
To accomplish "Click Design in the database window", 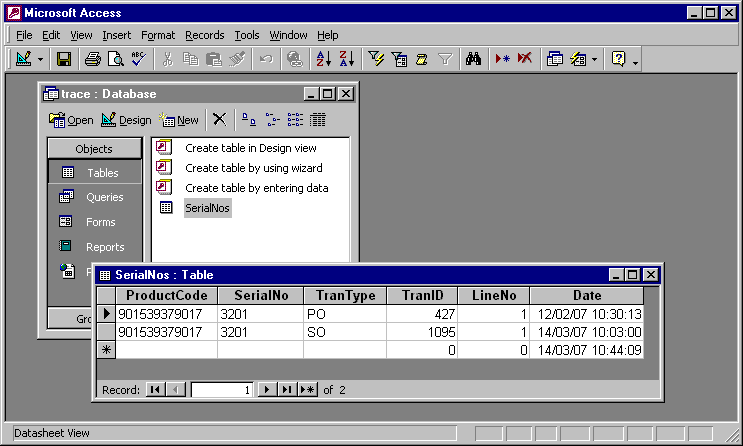I will [126, 120].
